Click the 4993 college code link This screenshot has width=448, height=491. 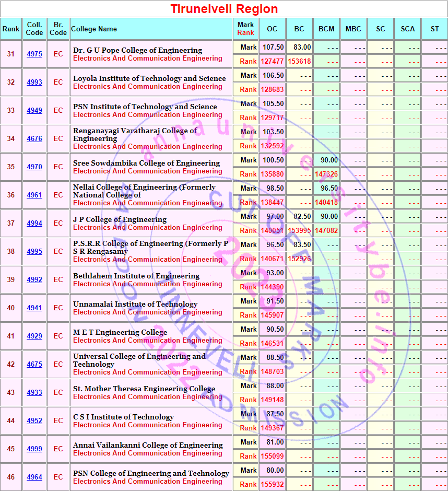click(34, 83)
